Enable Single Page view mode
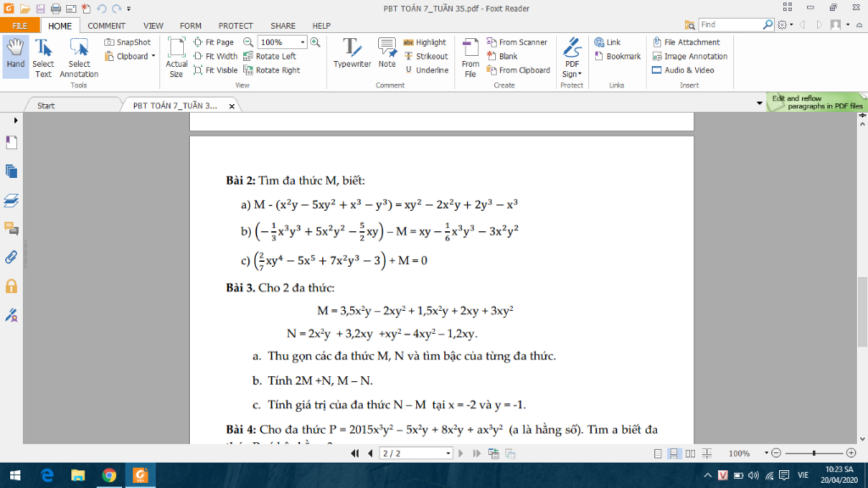The image size is (868, 488). (x=658, y=453)
